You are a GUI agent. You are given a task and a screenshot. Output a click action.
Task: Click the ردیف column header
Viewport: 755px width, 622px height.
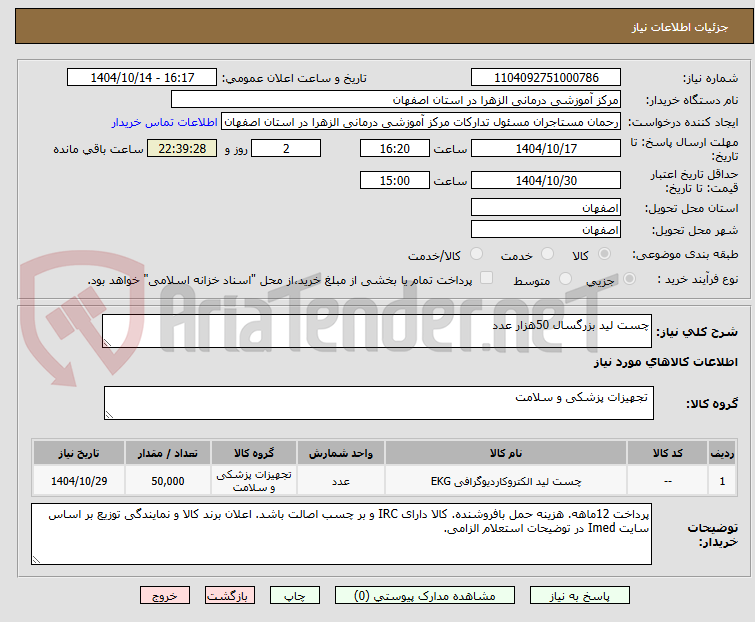coord(722,453)
